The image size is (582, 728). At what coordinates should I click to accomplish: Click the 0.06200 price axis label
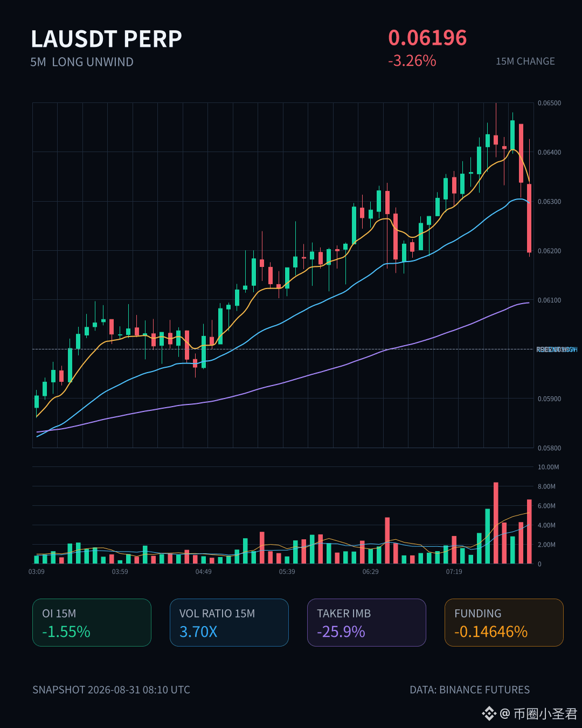click(x=549, y=251)
